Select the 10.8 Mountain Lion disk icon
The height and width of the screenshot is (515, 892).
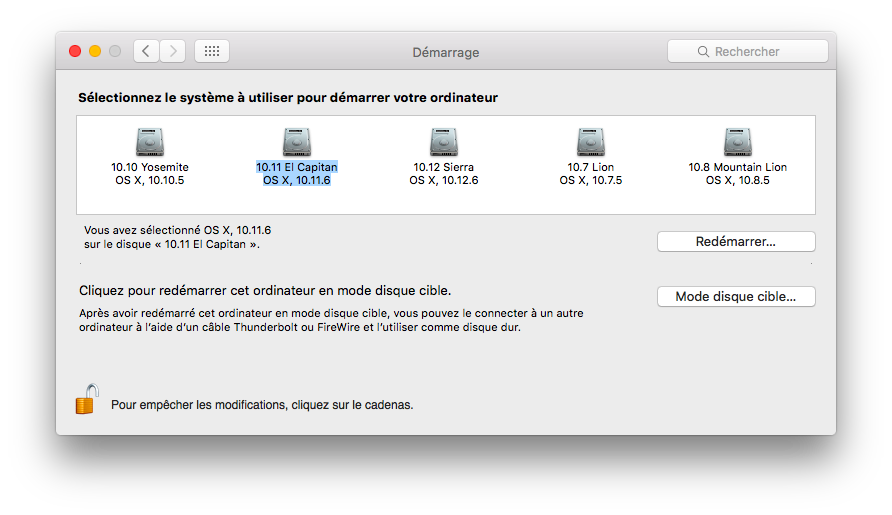(738, 142)
